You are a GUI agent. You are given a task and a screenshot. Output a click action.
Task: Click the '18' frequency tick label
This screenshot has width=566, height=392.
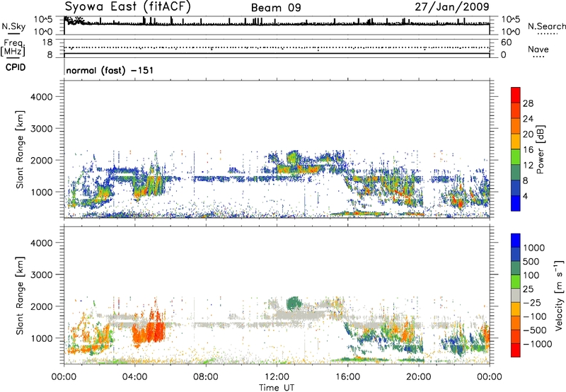click(47, 42)
